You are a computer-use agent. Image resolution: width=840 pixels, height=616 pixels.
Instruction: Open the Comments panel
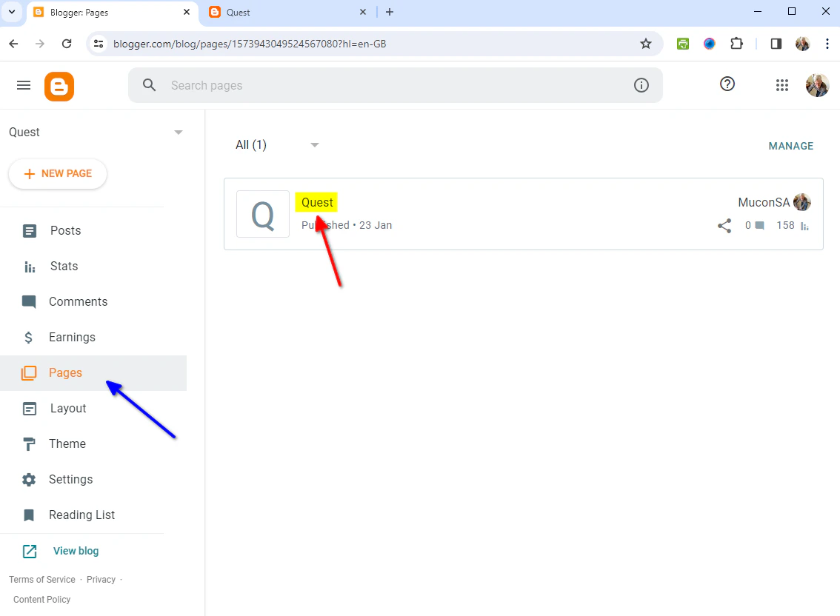pos(29,301)
